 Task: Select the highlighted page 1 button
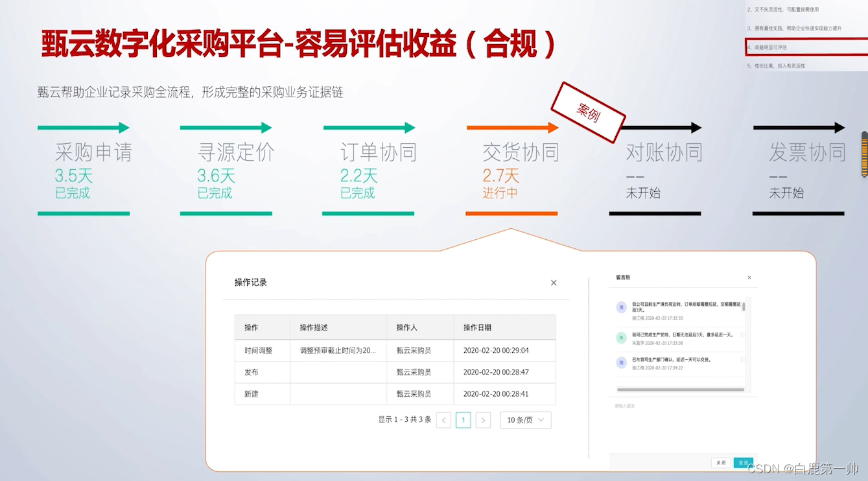[463, 420]
